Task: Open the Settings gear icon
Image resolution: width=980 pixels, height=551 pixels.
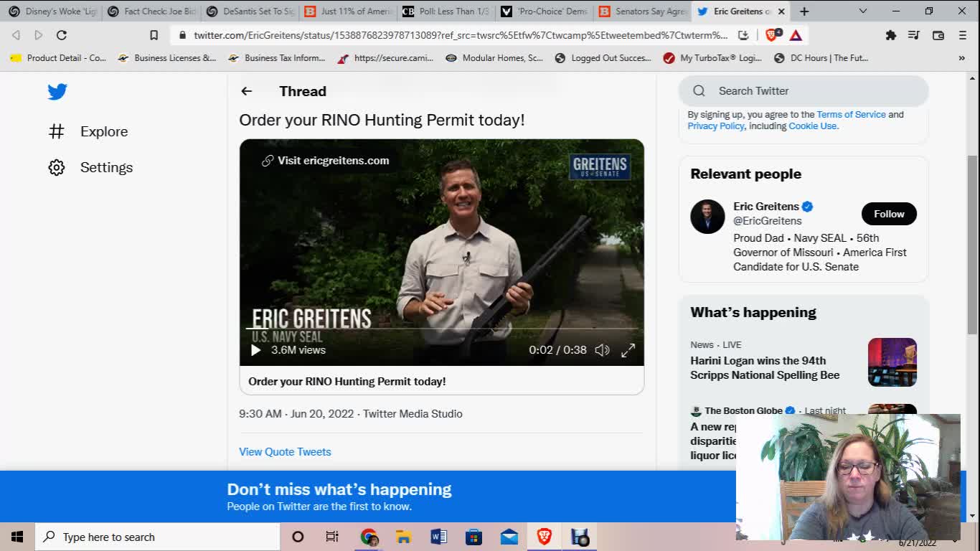Action: click(56, 167)
